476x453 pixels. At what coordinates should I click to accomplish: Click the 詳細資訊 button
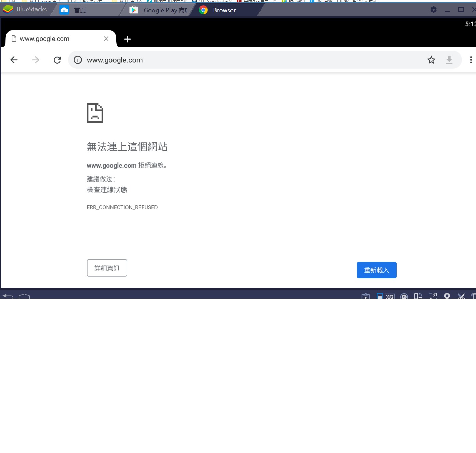coord(107,268)
